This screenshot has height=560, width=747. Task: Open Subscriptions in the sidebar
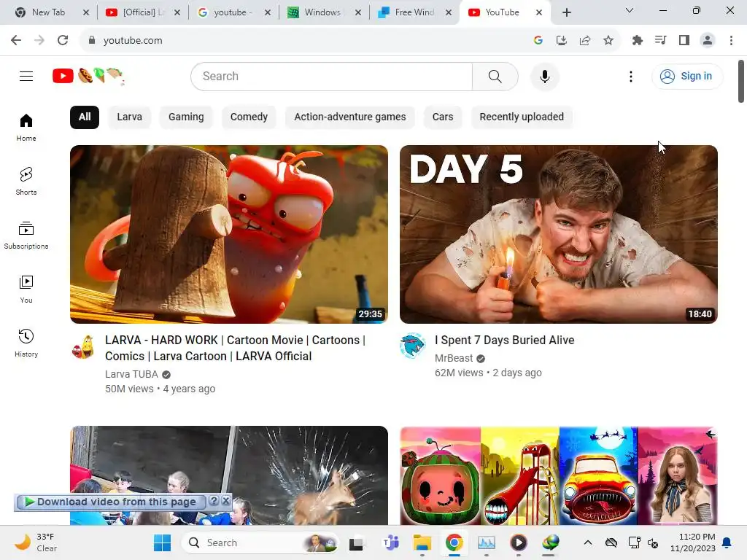point(26,236)
